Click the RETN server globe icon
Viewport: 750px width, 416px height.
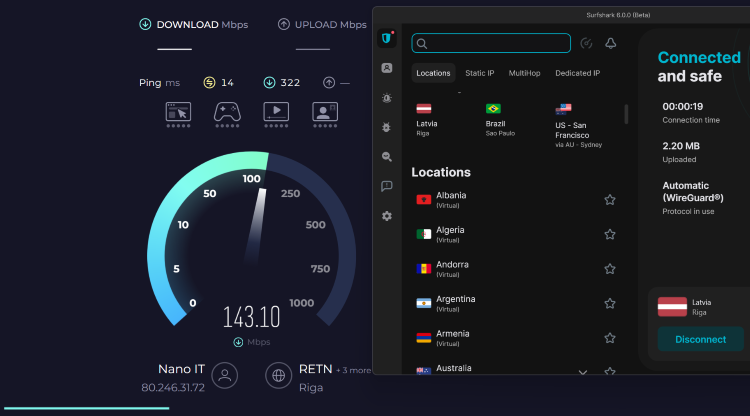coord(278,375)
